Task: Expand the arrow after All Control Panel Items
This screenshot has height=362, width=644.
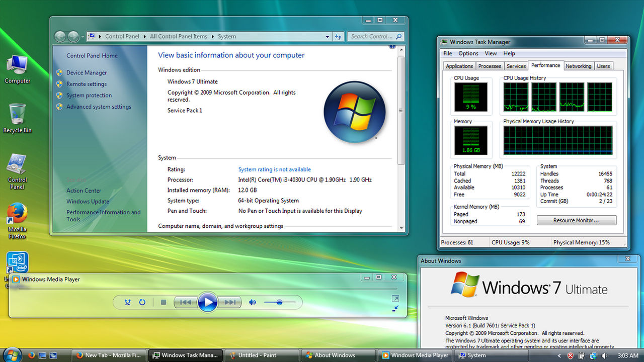Action: pyautogui.click(x=212, y=36)
